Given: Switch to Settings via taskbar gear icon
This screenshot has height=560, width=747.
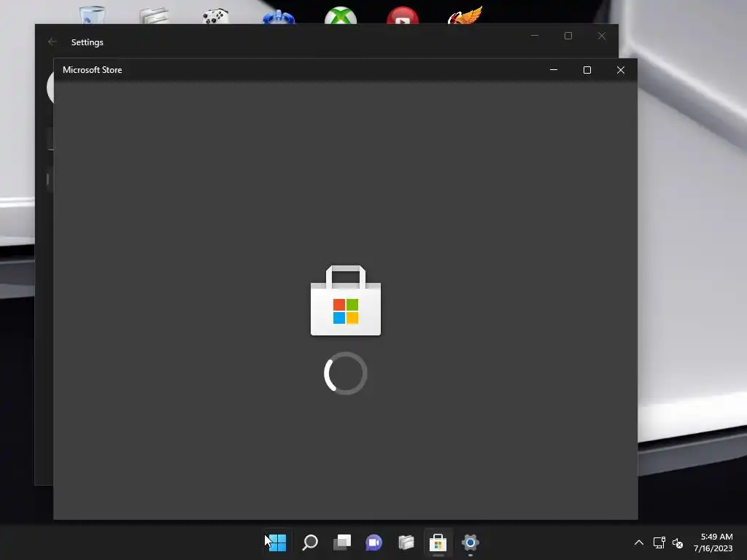Looking at the screenshot, I should 471,542.
